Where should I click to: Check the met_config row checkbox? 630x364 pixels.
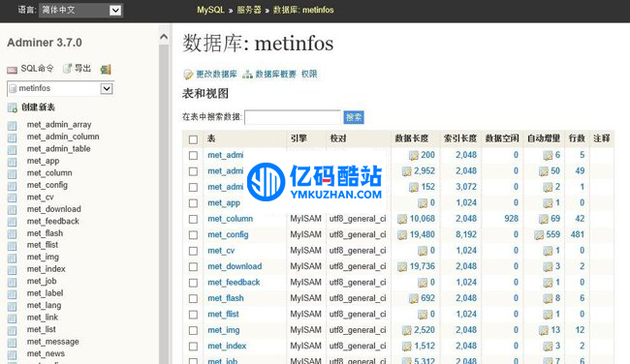pyautogui.click(x=193, y=235)
